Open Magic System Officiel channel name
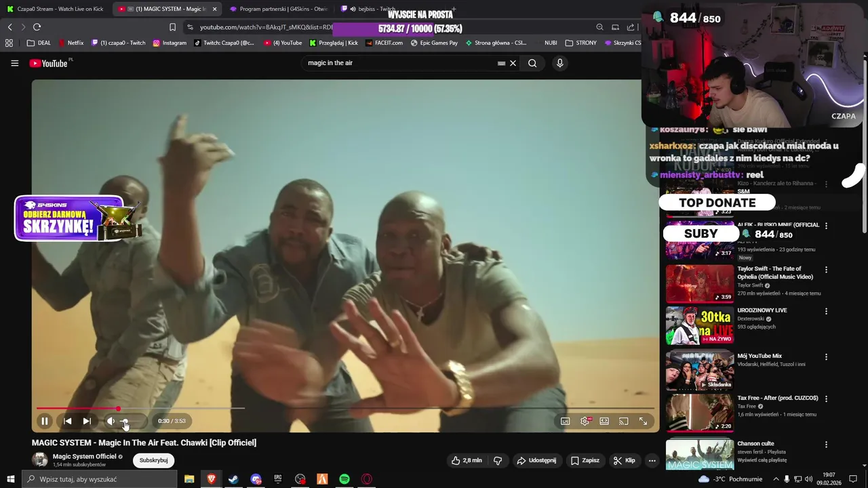 (x=85, y=456)
